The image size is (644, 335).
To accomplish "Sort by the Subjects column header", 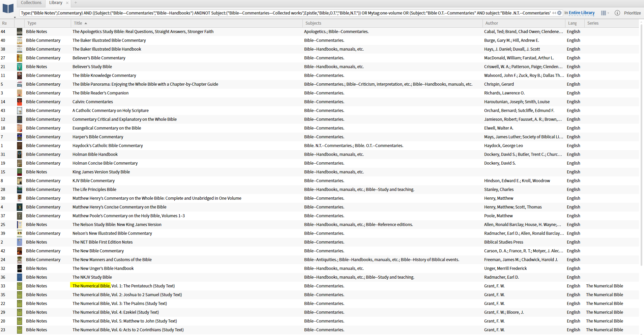I will click(x=392, y=23).
